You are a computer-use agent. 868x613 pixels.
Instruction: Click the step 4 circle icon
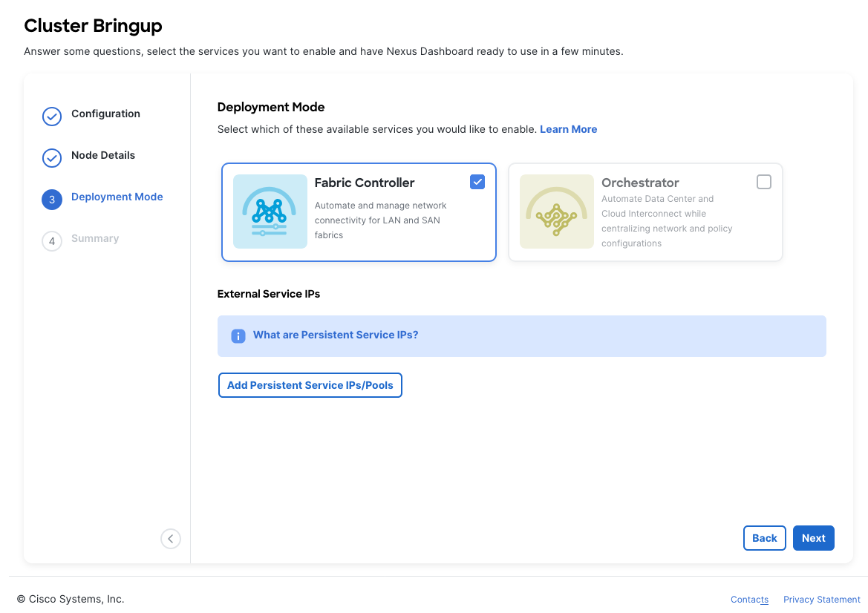(x=52, y=240)
